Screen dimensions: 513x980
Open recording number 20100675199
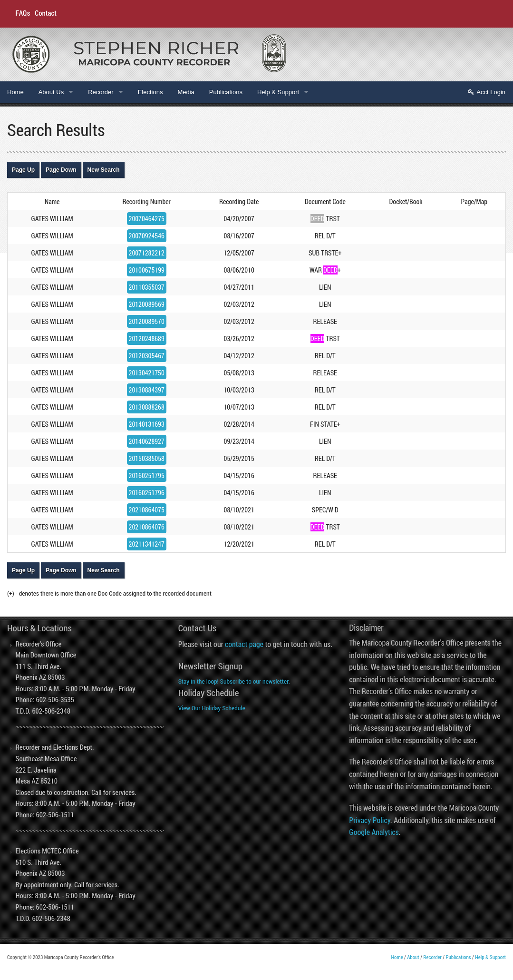146,270
